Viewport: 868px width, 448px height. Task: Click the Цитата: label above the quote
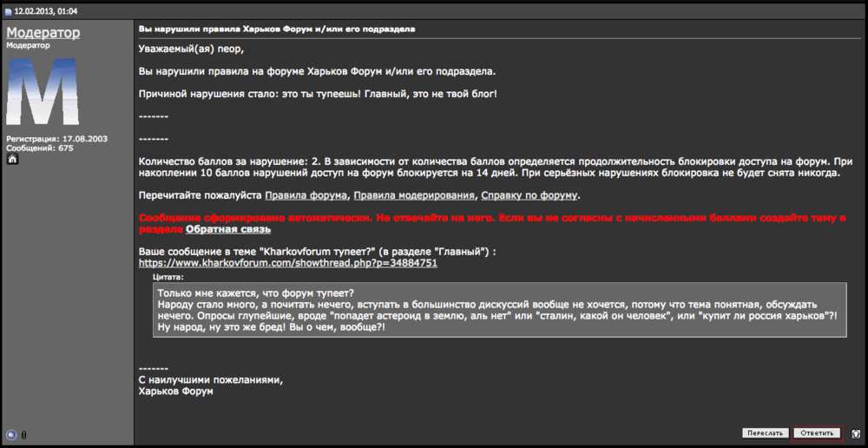pyautogui.click(x=168, y=276)
